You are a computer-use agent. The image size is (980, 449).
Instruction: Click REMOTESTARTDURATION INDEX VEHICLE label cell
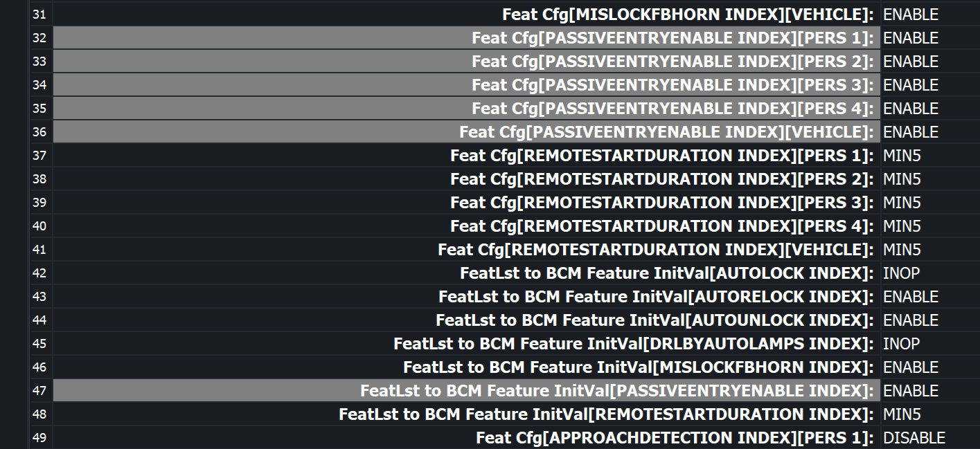coord(655,250)
